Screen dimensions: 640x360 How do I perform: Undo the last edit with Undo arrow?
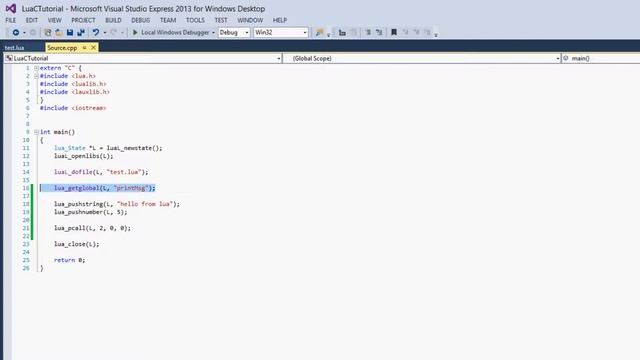tap(96, 32)
